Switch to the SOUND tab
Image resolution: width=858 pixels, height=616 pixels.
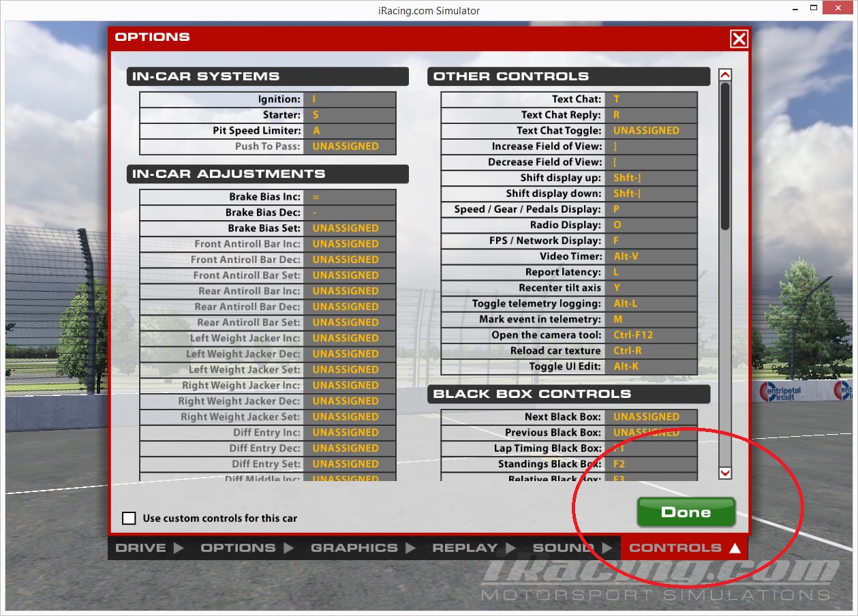pyautogui.click(x=572, y=548)
